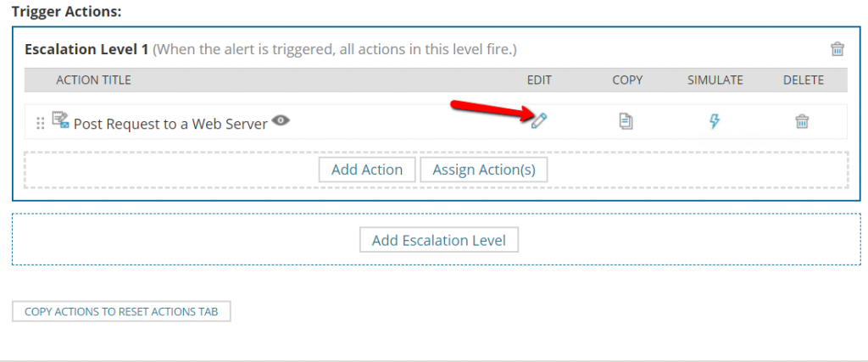
Task: Copy the Post Request to a Web Server action
Action: click(626, 121)
